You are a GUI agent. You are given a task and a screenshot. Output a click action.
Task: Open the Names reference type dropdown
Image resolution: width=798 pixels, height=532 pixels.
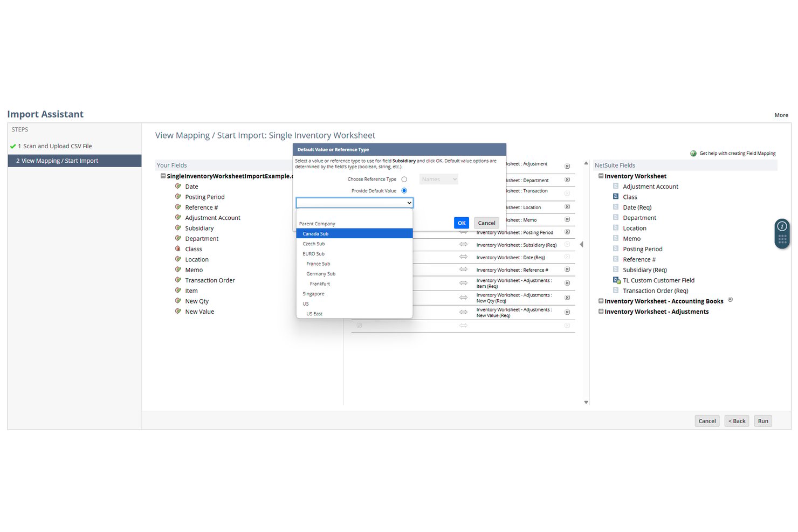439,179
